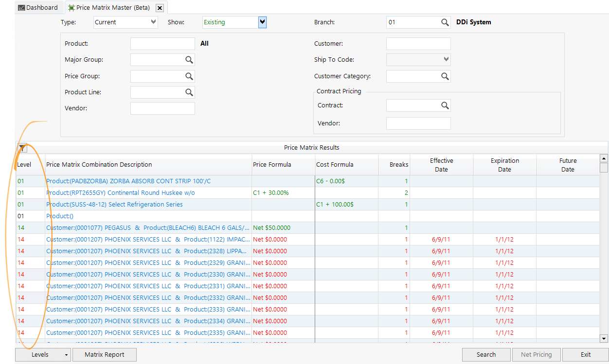Expand the Ship To Code dropdown
The width and height of the screenshot is (609, 364).
[446, 59]
